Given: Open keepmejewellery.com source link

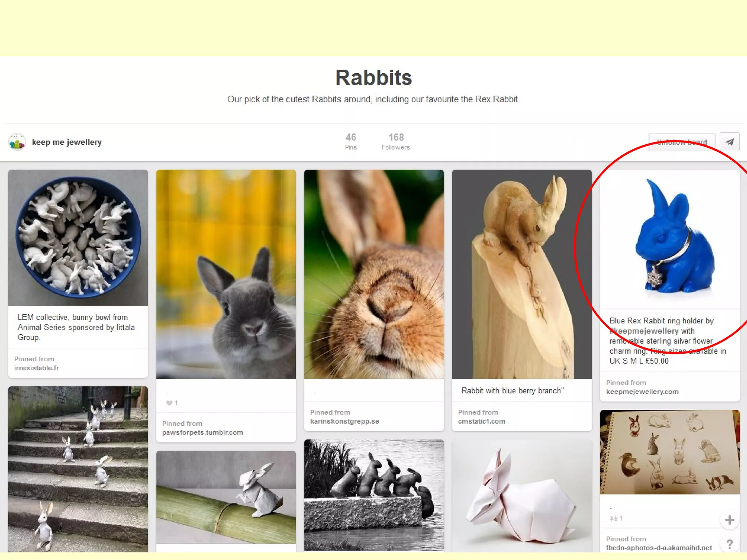Looking at the screenshot, I should pyautogui.click(x=642, y=392).
